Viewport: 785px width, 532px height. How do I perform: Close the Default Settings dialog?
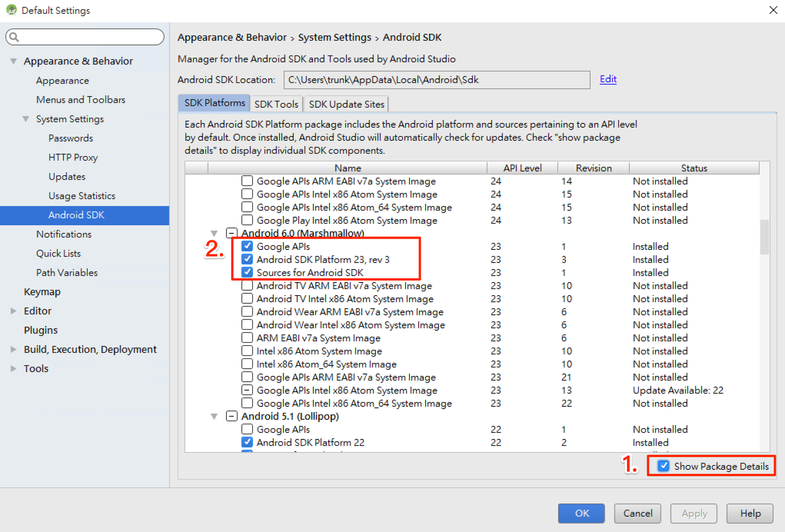tap(773, 10)
